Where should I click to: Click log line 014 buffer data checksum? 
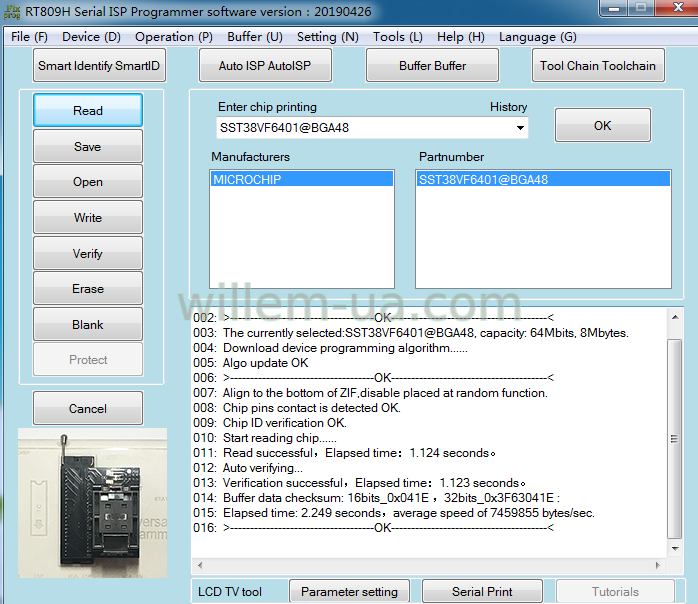pos(377,498)
